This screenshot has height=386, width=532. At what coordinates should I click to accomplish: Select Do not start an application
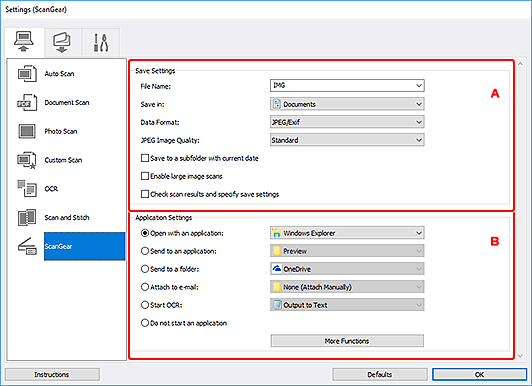[x=145, y=323]
